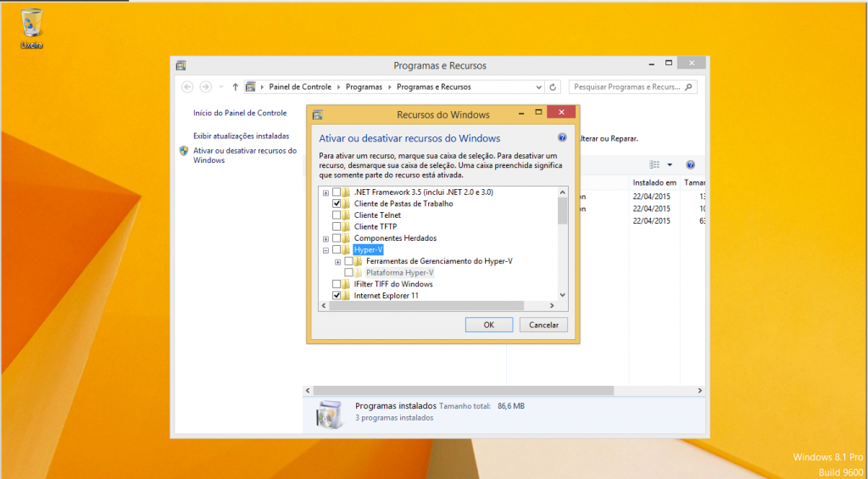
Task: Enable Cliente TFTP checkbox
Action: point(337,226)
